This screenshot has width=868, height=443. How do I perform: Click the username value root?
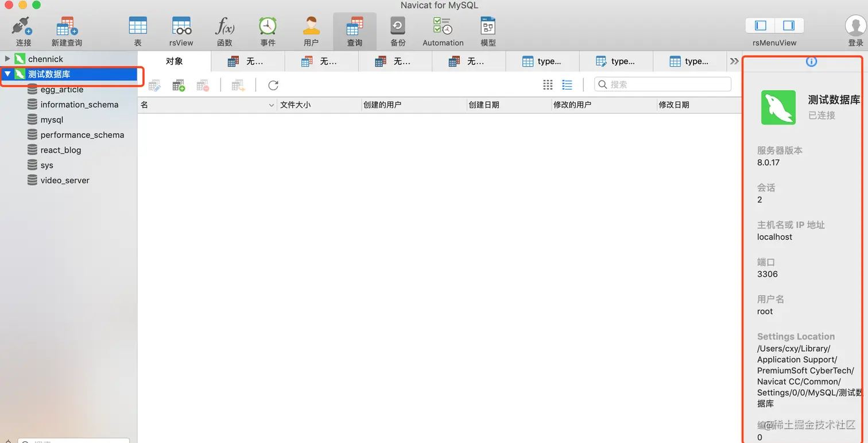765,311
